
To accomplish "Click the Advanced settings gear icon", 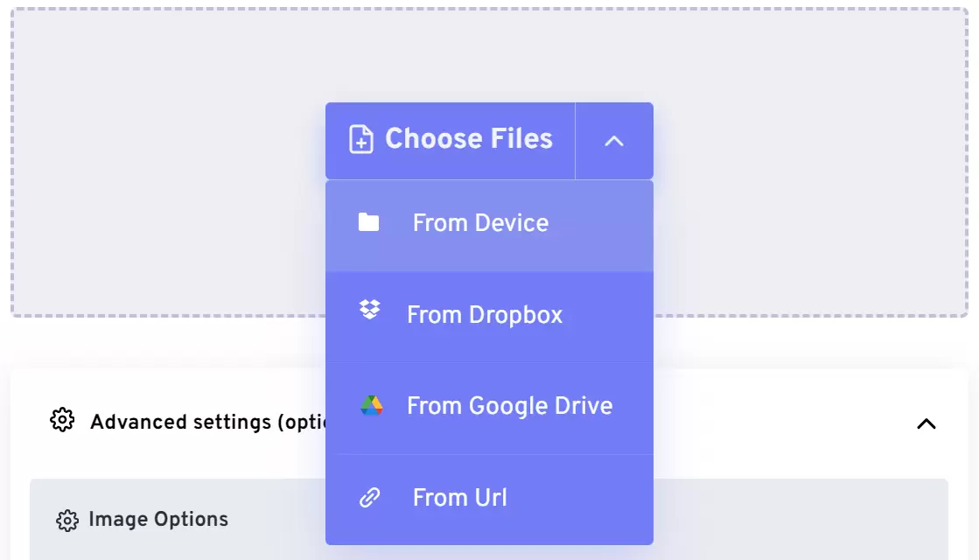I will (x=62, y=419).
